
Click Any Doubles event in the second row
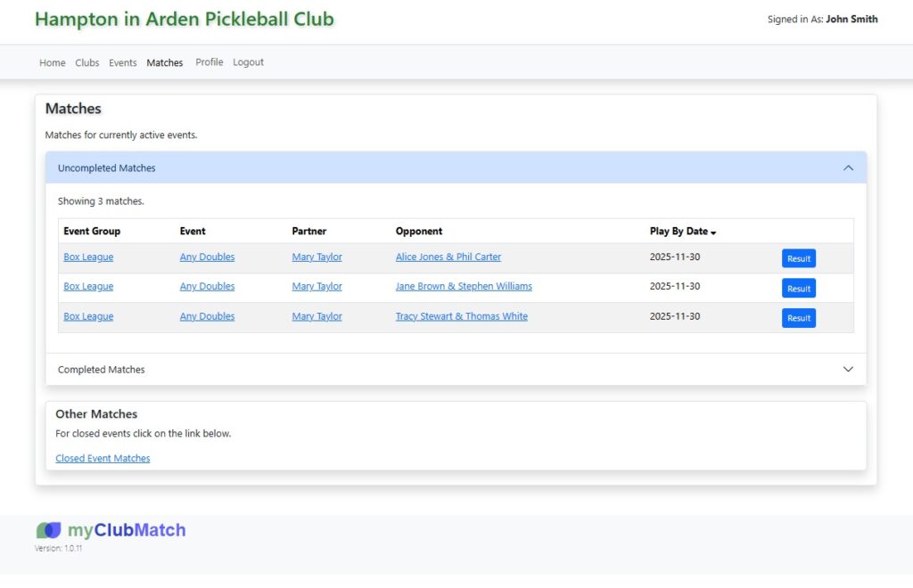[207, 286]
